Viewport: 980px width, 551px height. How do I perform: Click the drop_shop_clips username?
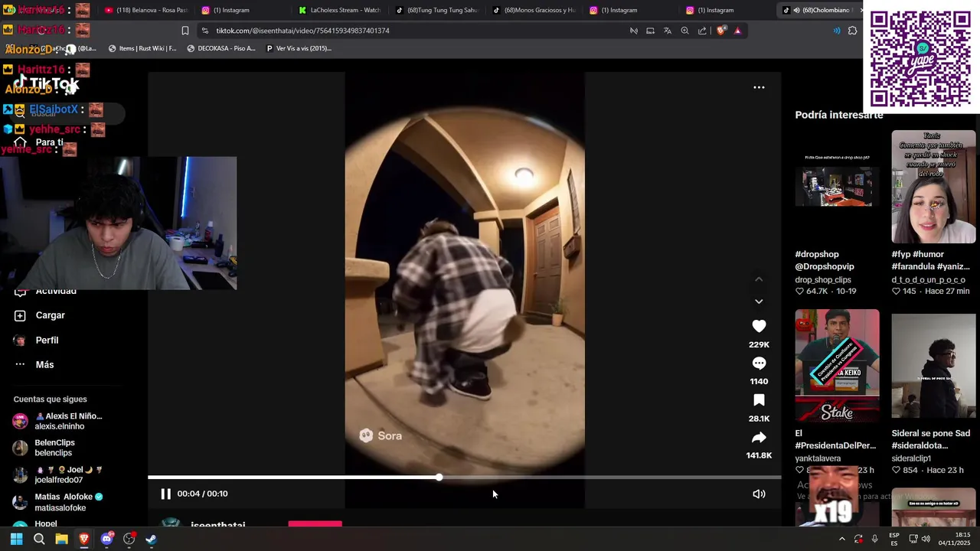tap(823, 280)
